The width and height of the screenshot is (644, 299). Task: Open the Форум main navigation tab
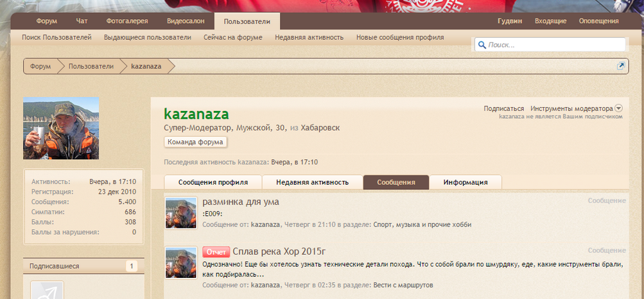tap(46, 21)
